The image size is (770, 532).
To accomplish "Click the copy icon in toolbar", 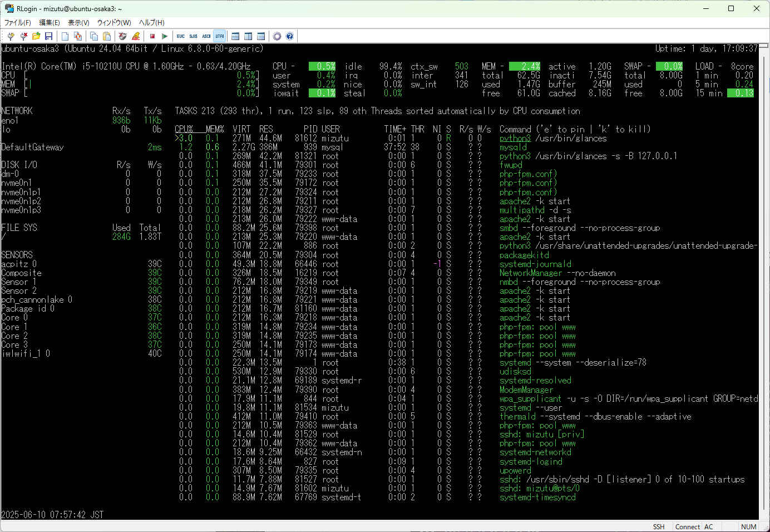I will click(x=94, y=36).
